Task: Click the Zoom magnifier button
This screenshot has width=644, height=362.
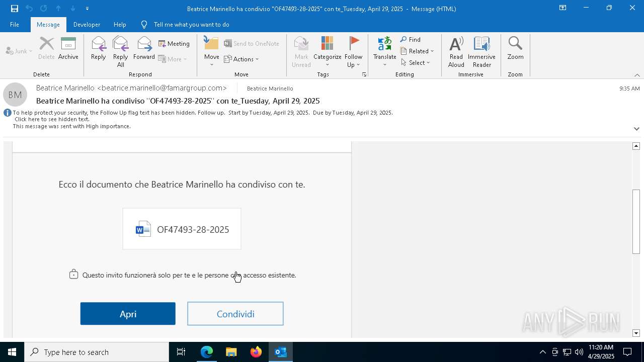Action: tap(516, 49)
